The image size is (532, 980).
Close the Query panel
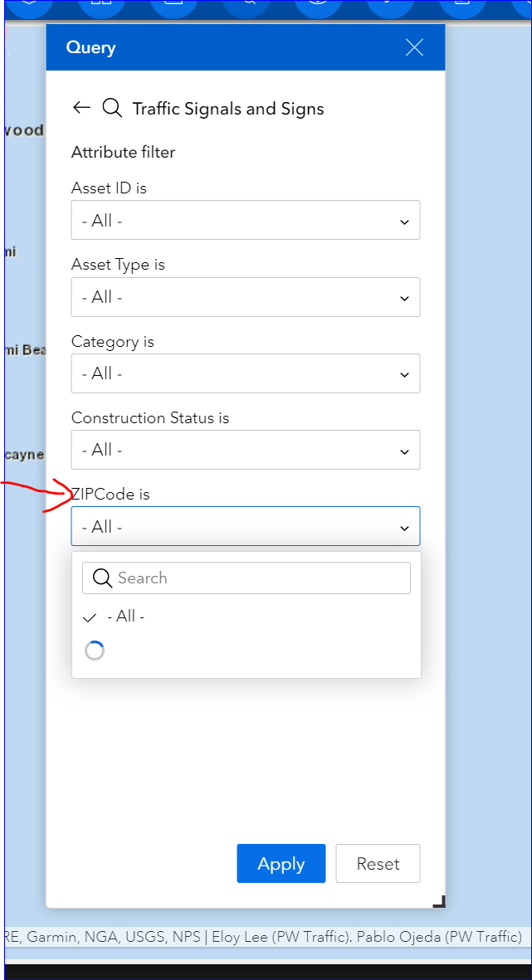point(414,47)
